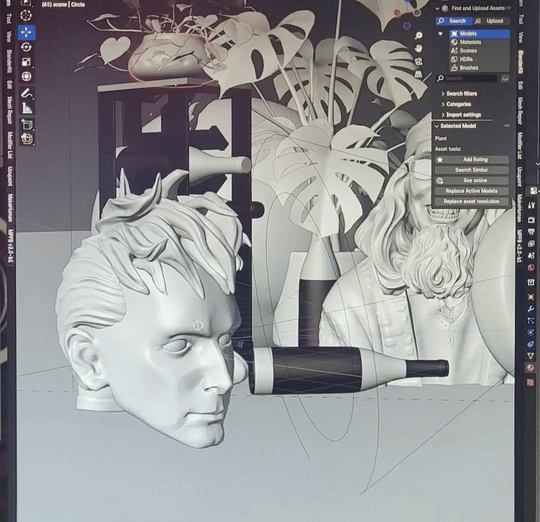Select the Measure tool
Screen dimensions: 540x522
point(27,108)
